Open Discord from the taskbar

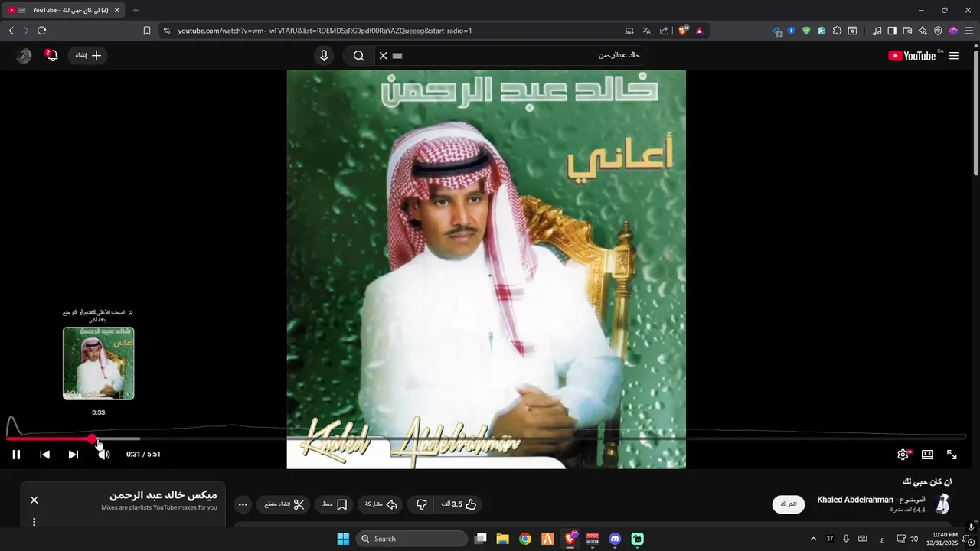pos(615,539)
